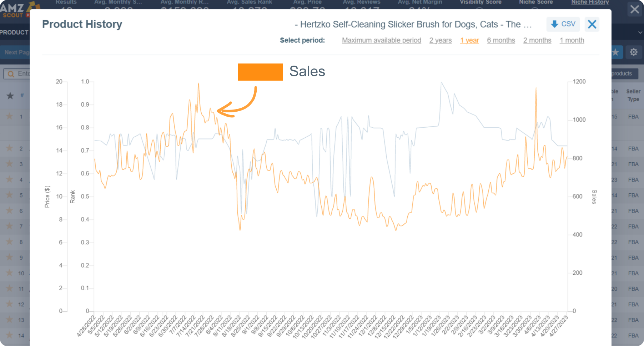Click the Next Page button
The height and width of the screenshot is (346, 644).
pyautogui.click(x=16, y=52)
